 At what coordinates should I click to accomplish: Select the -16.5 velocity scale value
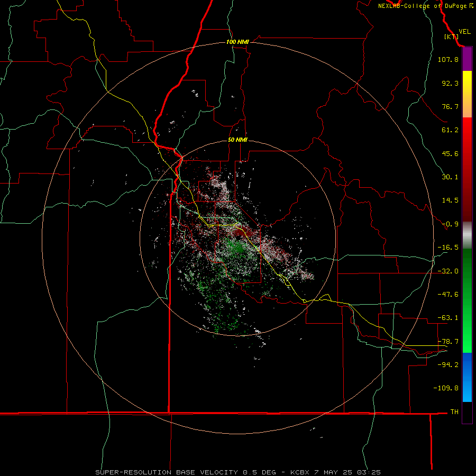448,248
